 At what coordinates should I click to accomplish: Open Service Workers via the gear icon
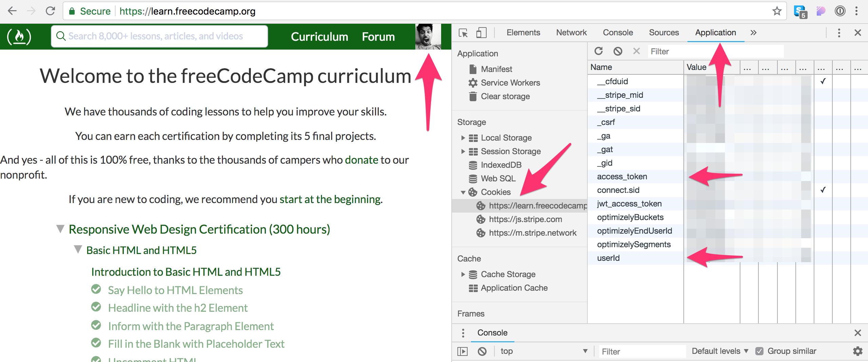[473, 83]
